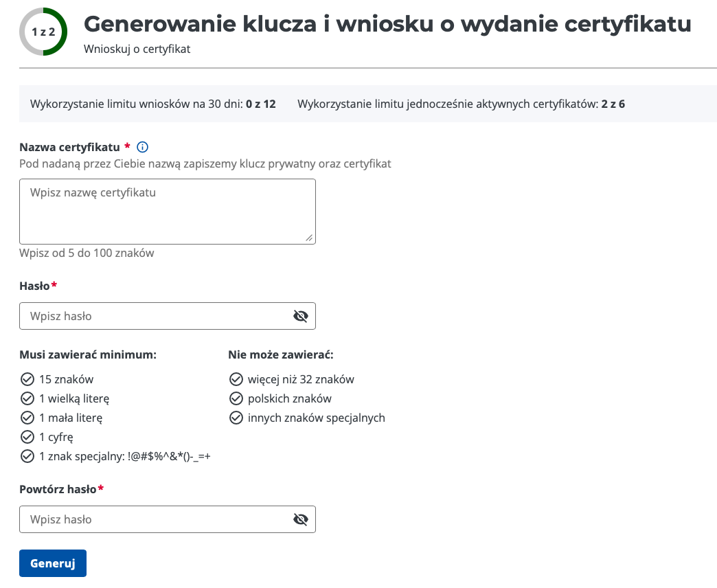This screenshot has width=717, height=588.
Task: Click the check icon beside '1 wielką literę'
Action: [x=27, y=398]
